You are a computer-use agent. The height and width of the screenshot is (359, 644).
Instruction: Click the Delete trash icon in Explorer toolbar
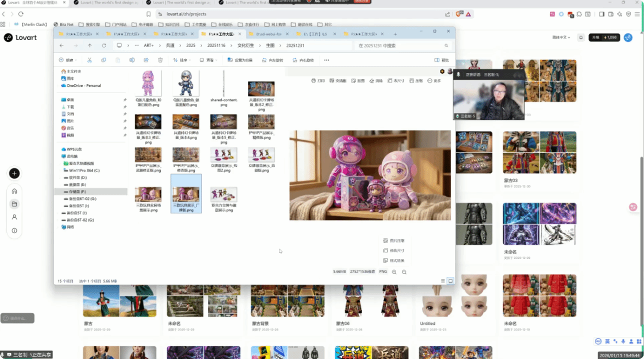(x=160, y=60)
